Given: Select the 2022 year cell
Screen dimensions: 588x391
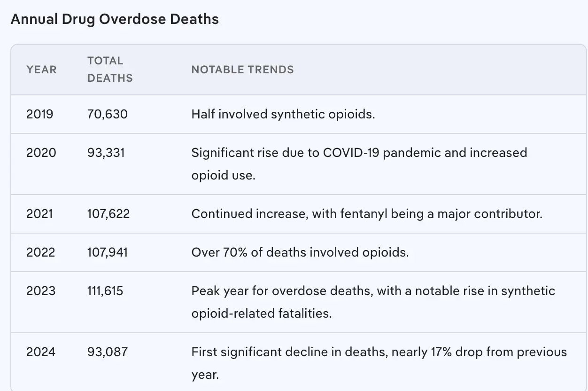Looking at the screenshot, I should 40,252.
